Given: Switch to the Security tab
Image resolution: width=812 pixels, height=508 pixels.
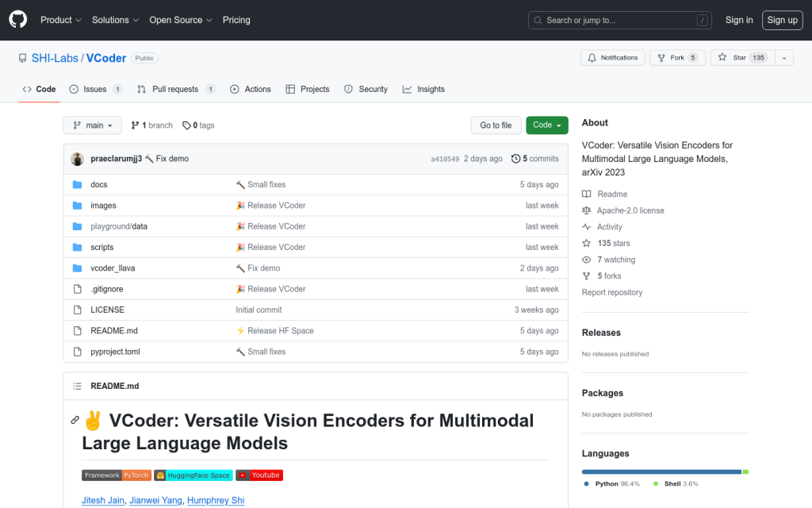Looking at the screenshot, I should [x=366, y=89].
